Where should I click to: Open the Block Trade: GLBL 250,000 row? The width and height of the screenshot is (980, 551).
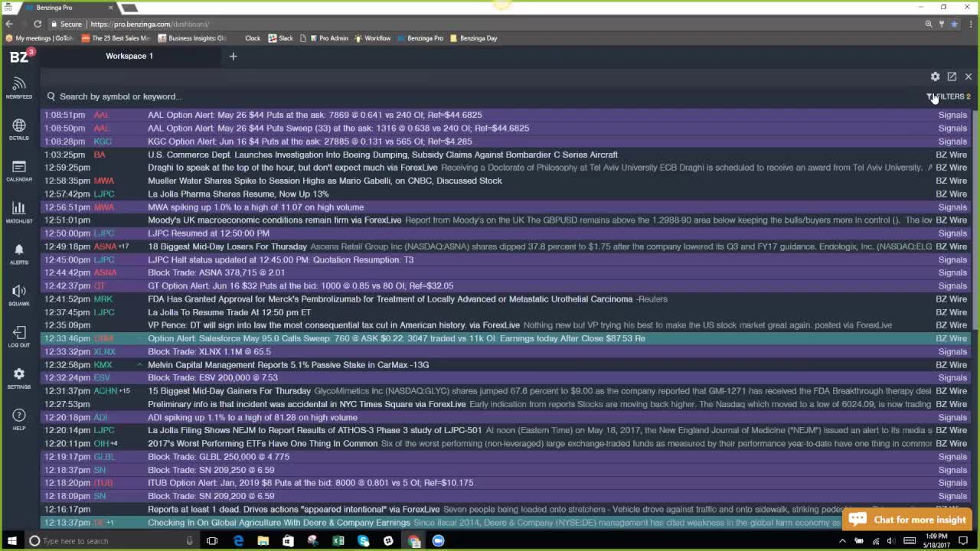click(x=506, y=457)
